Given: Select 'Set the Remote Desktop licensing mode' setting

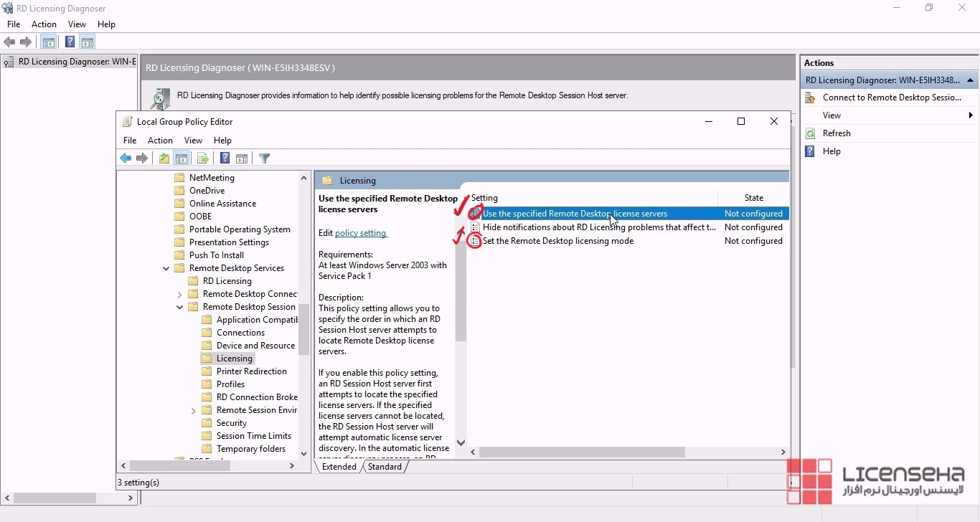Looking at the screenshot, I should (557, 241).
